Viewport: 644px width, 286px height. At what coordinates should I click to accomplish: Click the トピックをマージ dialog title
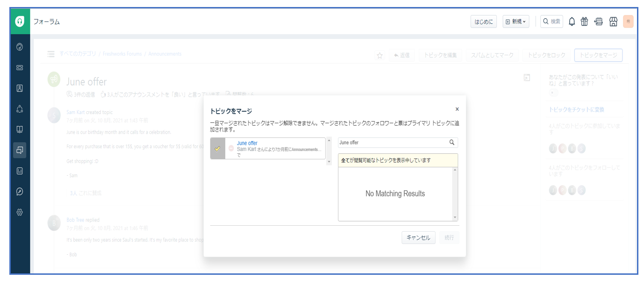coord(231,111)
